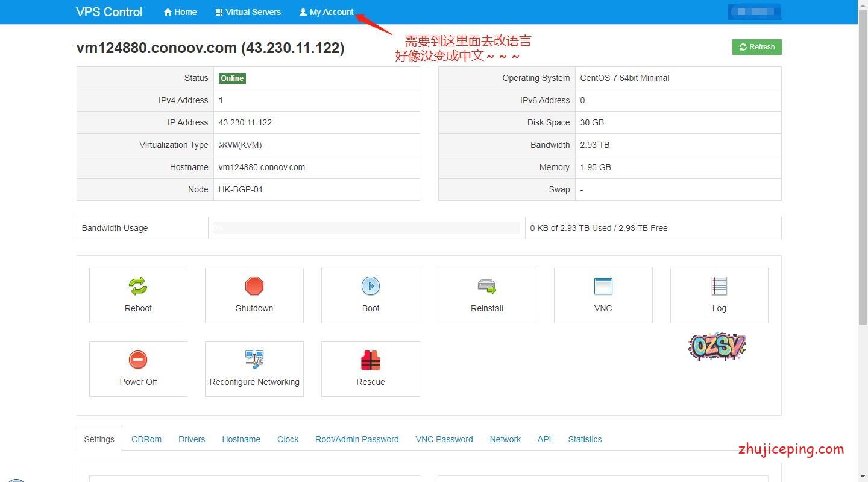Launch the VNC console icon

tap(603, 286)
